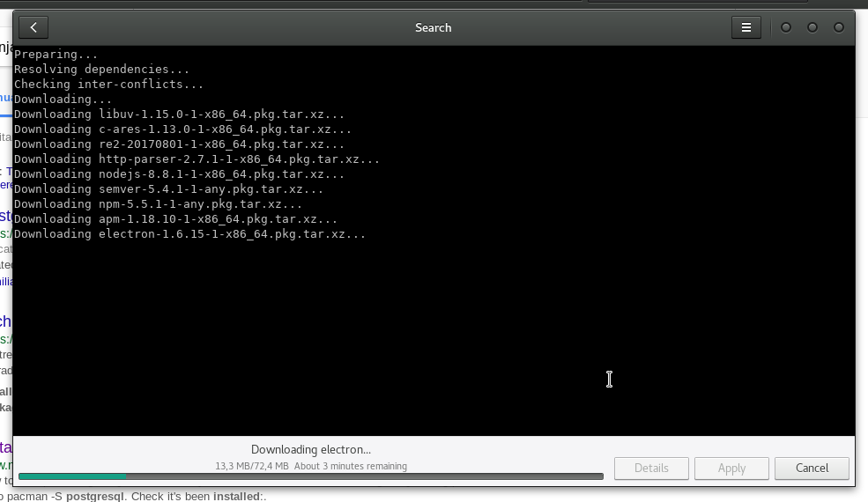Click the "Search" window title
Image resolution: width=868 pixels, height=502 pixels.
click(433, 27)
